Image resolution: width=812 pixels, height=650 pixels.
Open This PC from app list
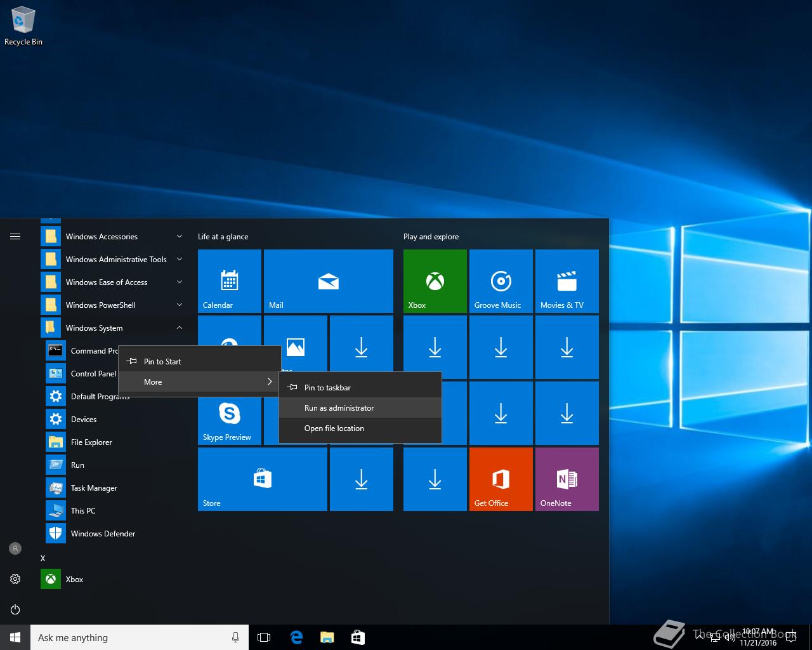coord(114,511)
